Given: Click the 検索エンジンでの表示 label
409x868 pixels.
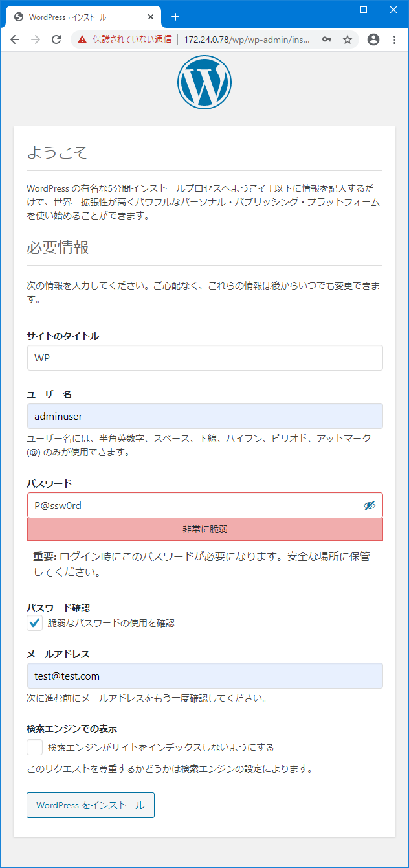Looking at the screenshot, I should [72, 729].
